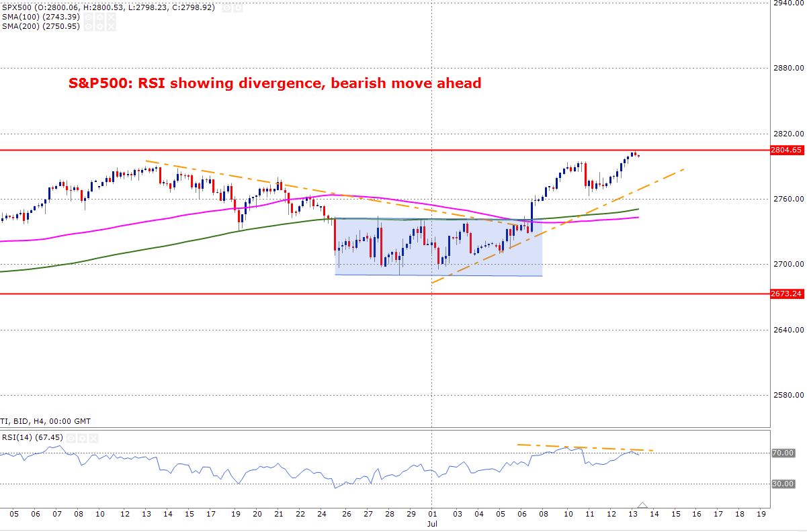The width and height of the screenshot is (807, 532).
Task: Click second faint icon after SPX500 OHLC label
Action: tap(238, 8)
